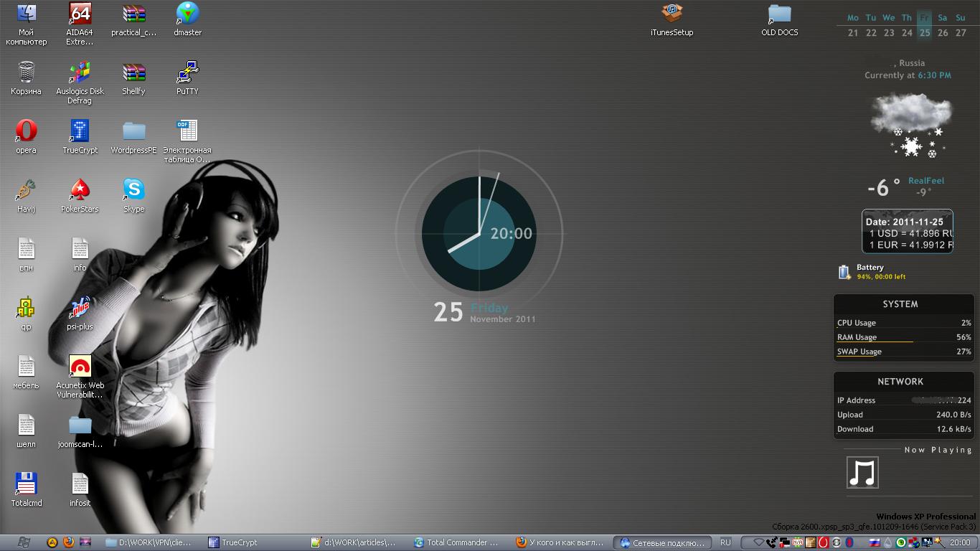
Task: Open the Opera browser shortcut
Action: pyautogui.click(x=26, y=132)
